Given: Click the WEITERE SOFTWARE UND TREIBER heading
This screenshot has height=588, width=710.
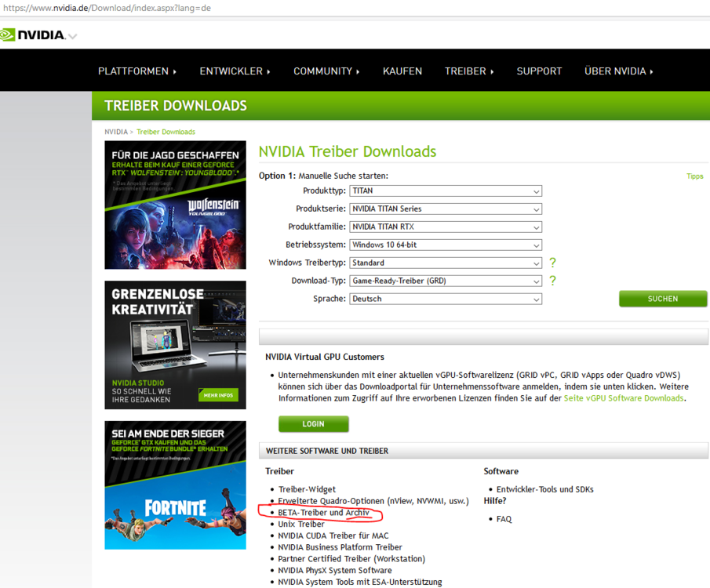Looking at the screenshot, I should point(327,452).
